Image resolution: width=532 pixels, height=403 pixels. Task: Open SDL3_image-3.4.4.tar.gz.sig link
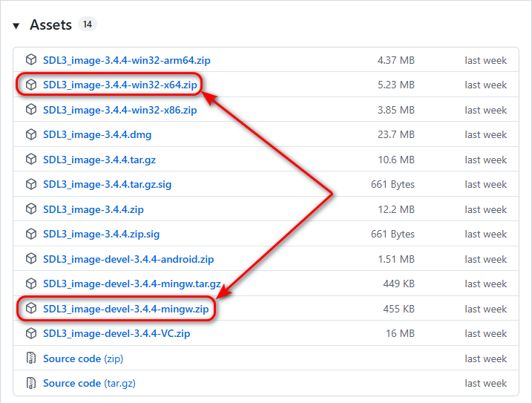click(107, 184)
